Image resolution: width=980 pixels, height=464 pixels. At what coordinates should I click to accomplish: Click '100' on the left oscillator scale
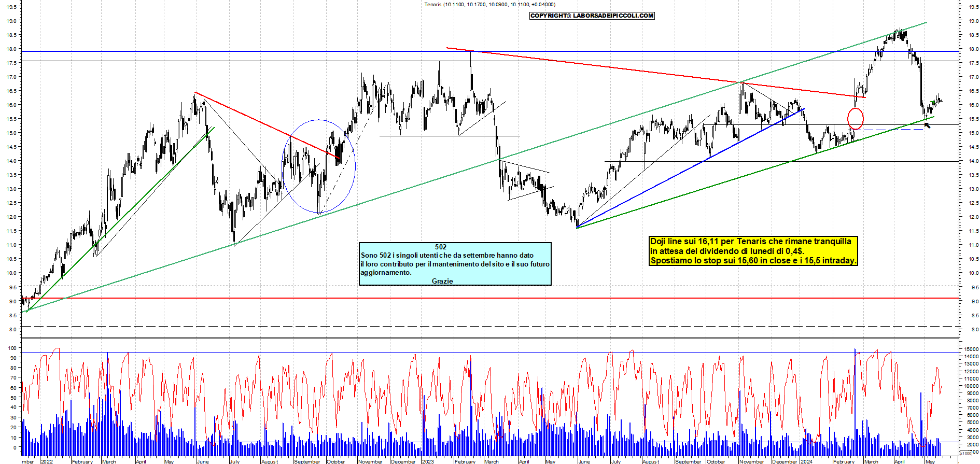(12, 348)
